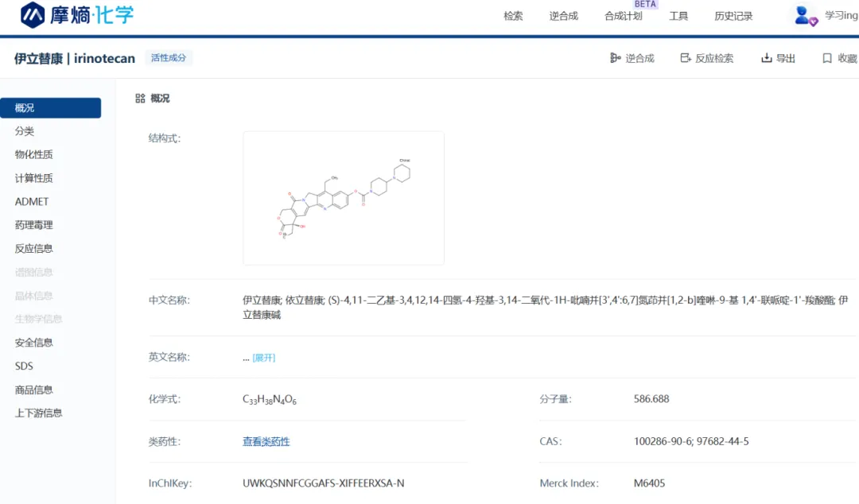Open 历史记录 in the top navigation

[x=733, y=16]
